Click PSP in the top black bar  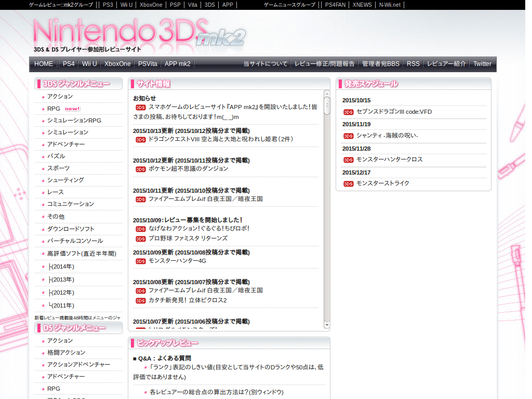[175, 5]
